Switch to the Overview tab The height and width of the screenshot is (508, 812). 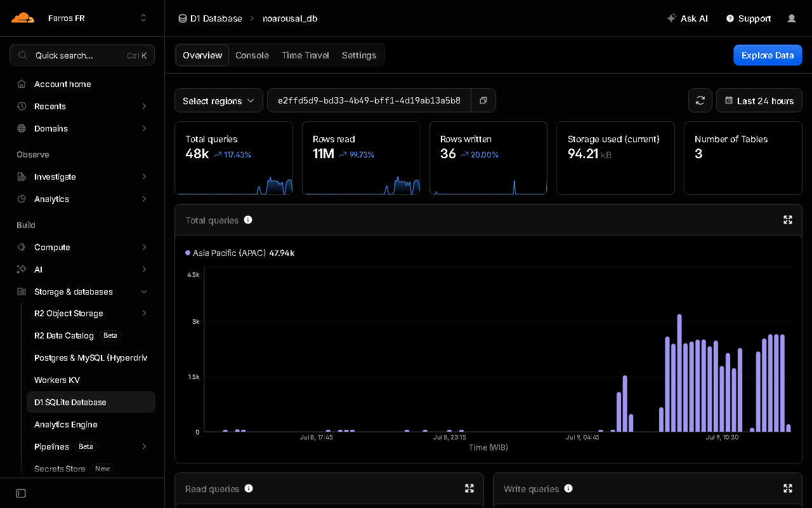[x=202, y=55]
